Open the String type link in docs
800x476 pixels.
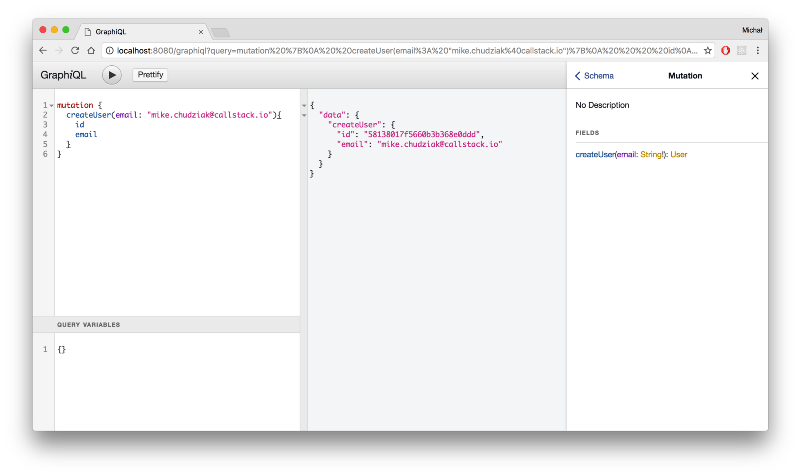coord(651,155)
